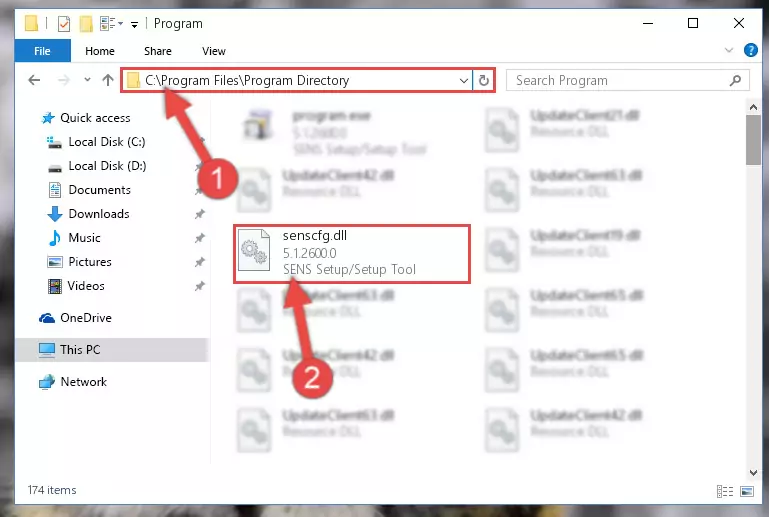Screen dimensions: 769x517
Task: Open Customize Quick Access Toolbar dropdown
Action: pyautogui.click(x=134, y=24)
